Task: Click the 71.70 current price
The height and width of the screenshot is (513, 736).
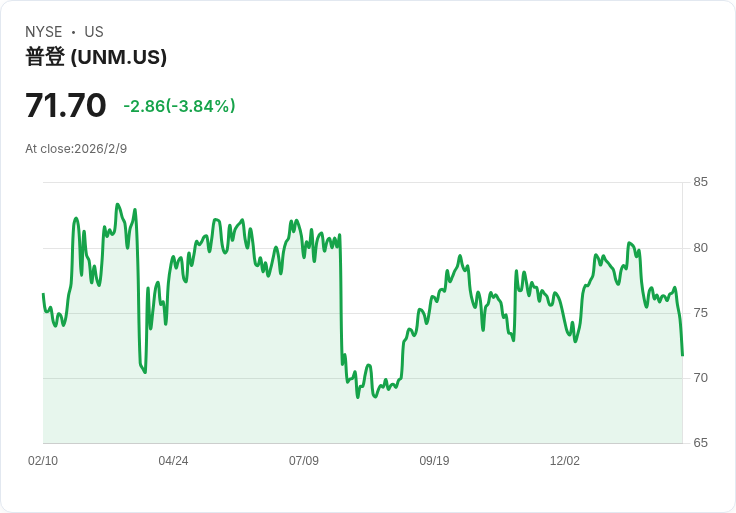Action: (66, 105)
